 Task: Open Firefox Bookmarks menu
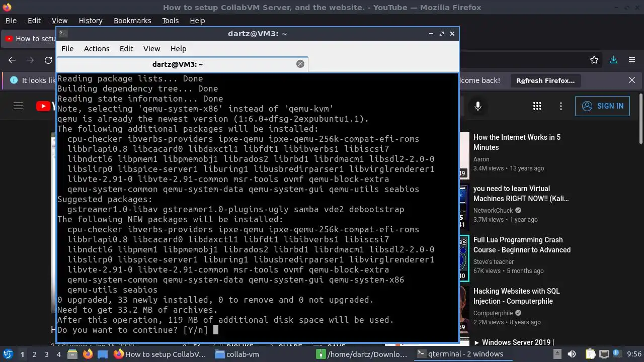(132, 21)
